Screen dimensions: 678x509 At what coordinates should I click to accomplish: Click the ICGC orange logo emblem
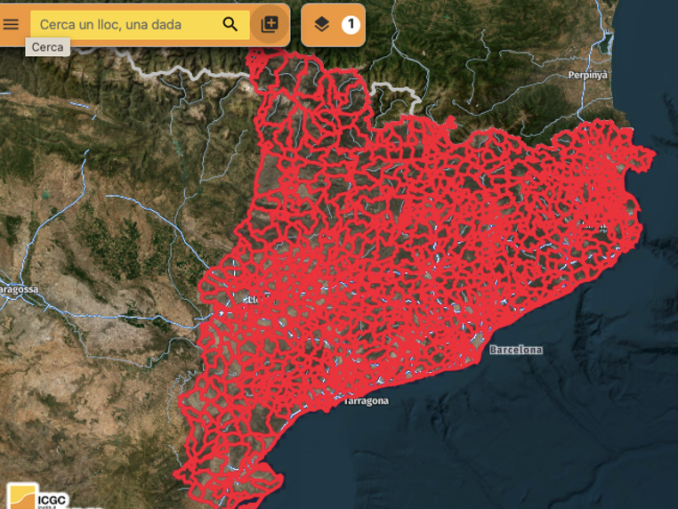pos(20,497)
